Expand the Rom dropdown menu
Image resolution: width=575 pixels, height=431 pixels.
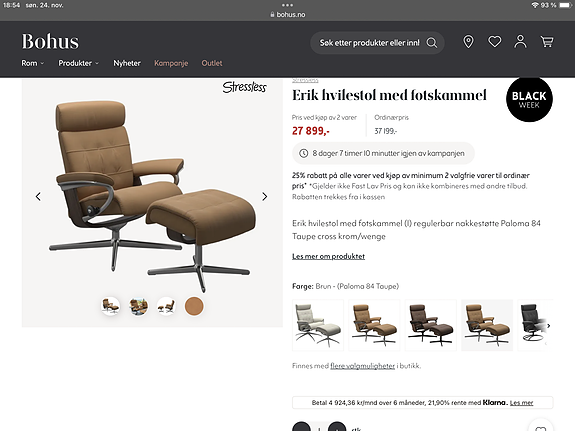click(x=33, y=63)
